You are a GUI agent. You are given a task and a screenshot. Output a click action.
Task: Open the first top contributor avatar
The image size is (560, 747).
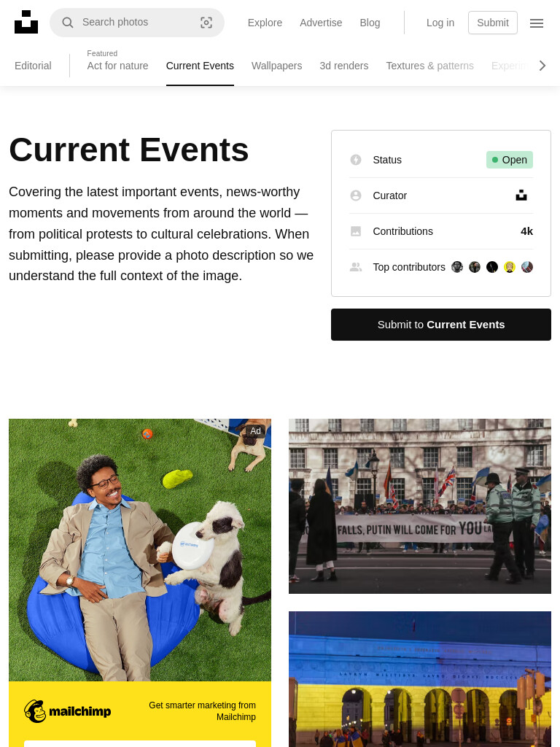457,267
